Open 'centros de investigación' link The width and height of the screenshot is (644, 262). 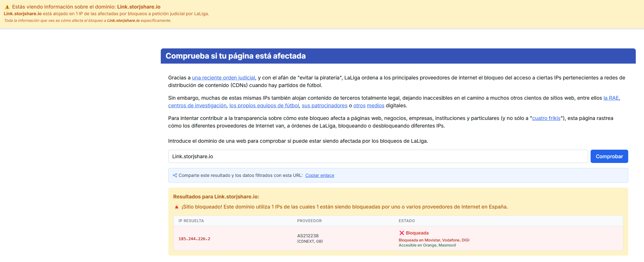tap(197, 106)
